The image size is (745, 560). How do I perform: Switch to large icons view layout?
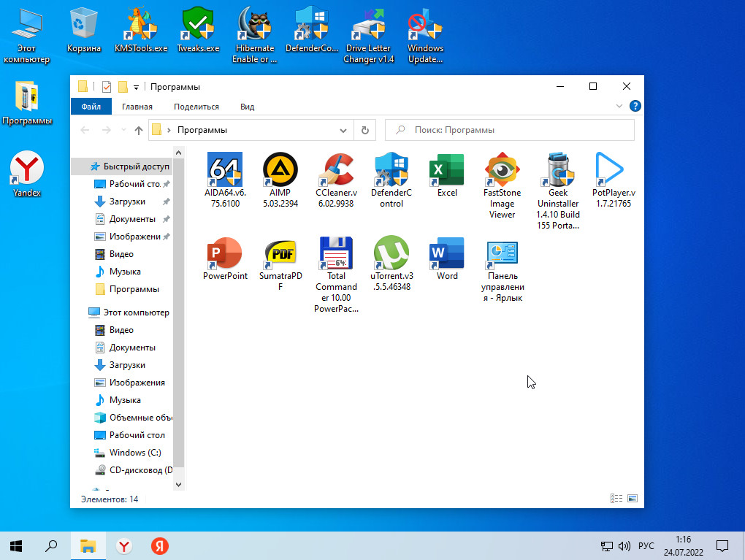[x=633, y=498]
